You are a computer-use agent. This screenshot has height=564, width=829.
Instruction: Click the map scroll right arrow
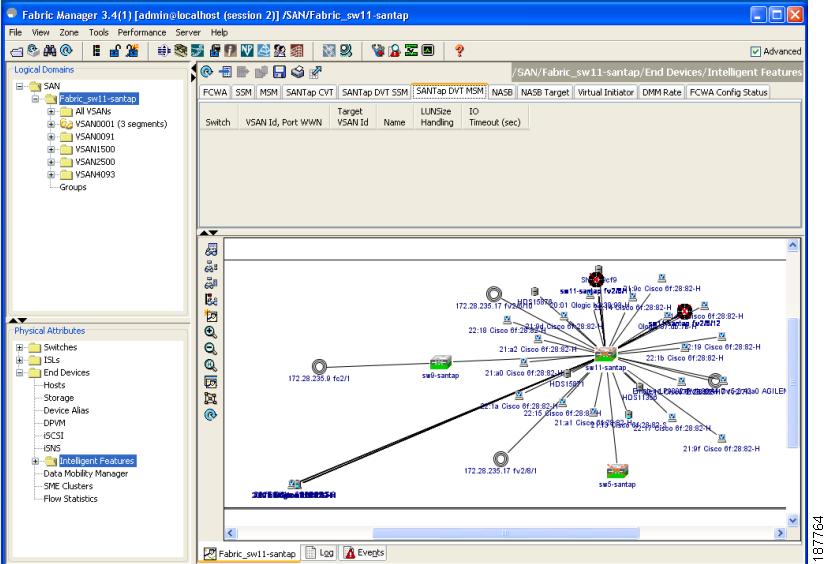[x=780, y=533]
